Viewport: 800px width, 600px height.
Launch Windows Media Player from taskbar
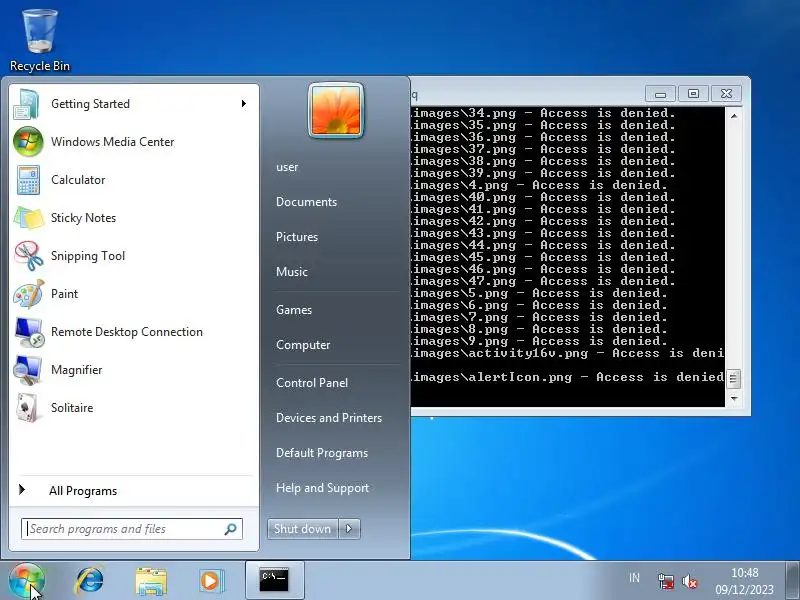tap(211, 581)
